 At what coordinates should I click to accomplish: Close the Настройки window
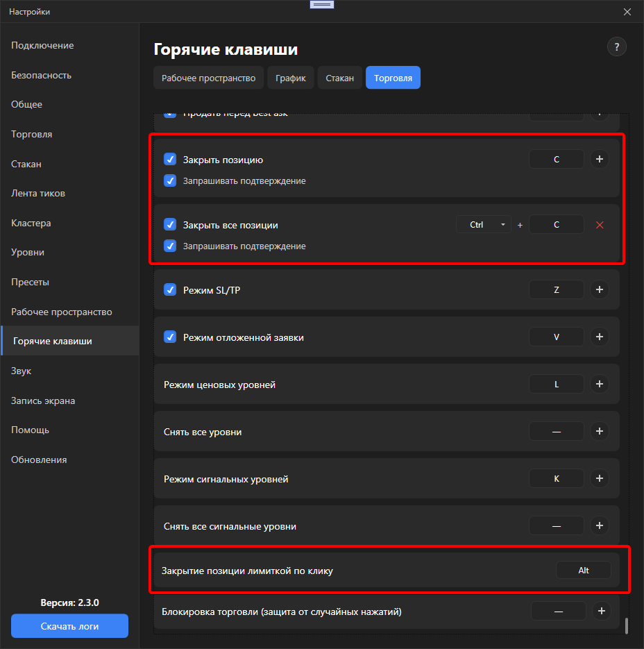[x=627, y=12]
